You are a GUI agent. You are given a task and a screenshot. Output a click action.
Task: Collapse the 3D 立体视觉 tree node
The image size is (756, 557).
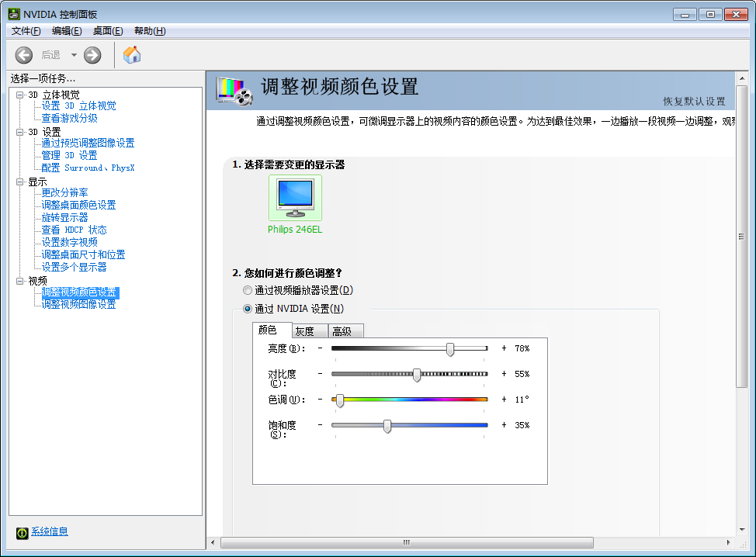(19, 95)
